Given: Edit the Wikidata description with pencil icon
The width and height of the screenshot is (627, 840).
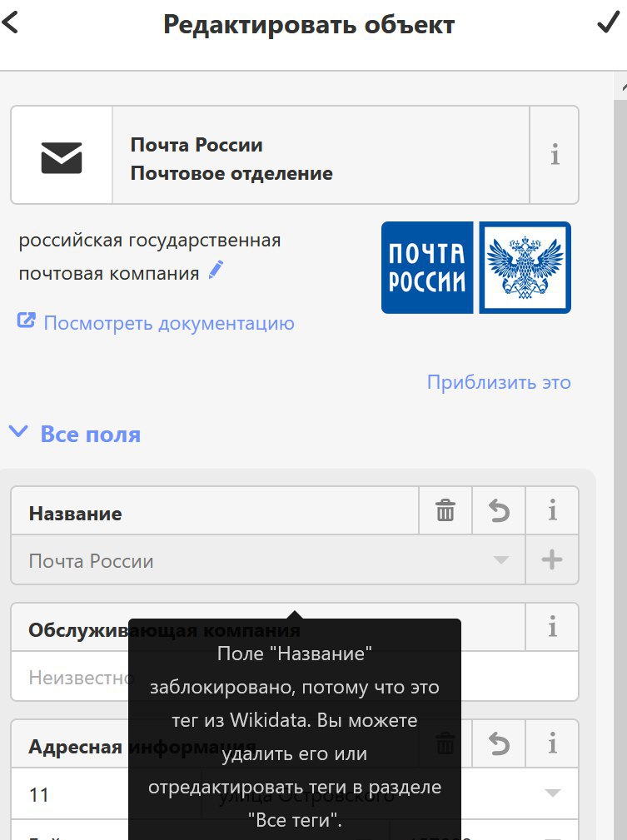Looking at the screenshot, I should 216,270.
